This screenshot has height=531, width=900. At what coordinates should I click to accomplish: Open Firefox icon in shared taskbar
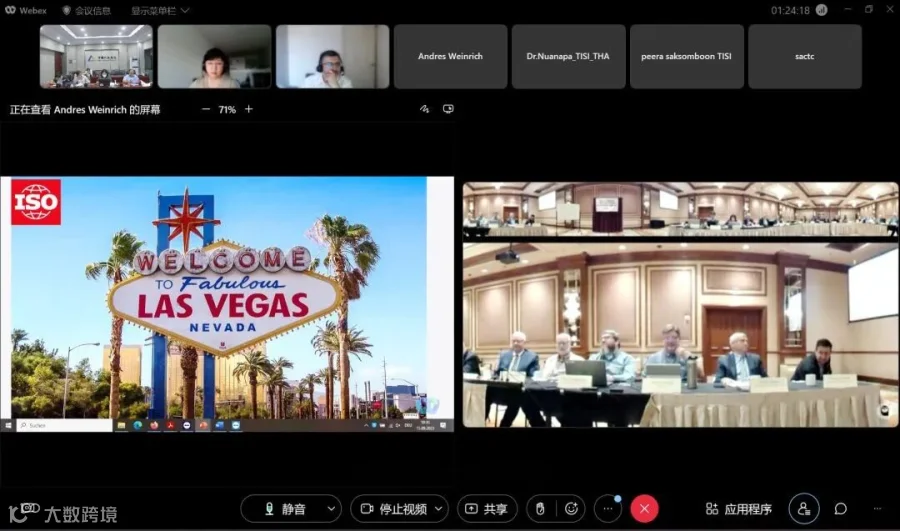pyautogui.click(x=154, y=425)
